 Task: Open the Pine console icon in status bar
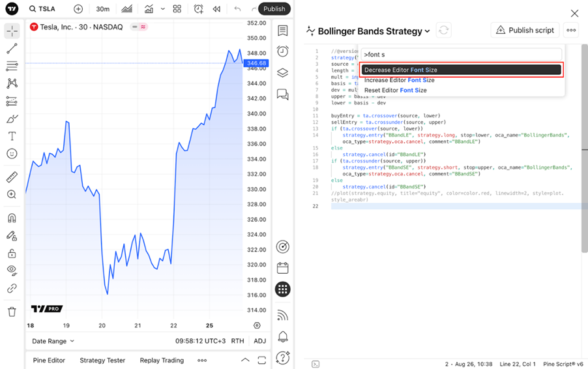pos(316,364)
